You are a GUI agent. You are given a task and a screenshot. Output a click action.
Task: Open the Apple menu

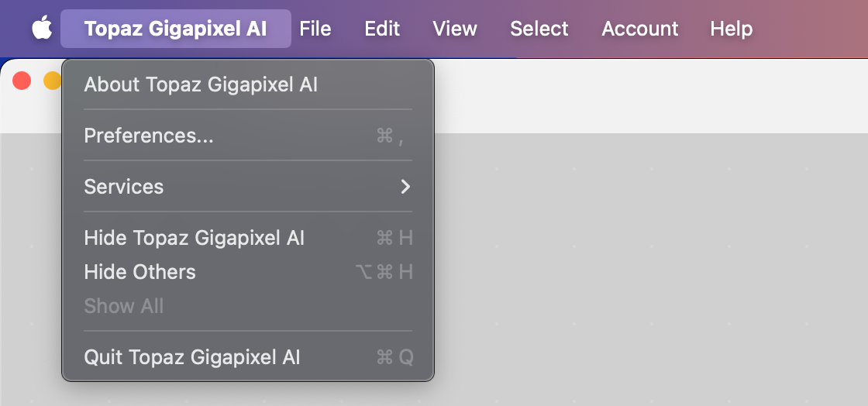click(42, 28)
